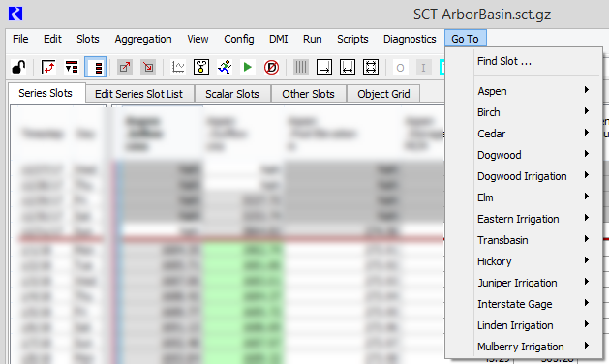Click the running man icon
This screenshot has width=609, height=364.
[x=225, y=67]
